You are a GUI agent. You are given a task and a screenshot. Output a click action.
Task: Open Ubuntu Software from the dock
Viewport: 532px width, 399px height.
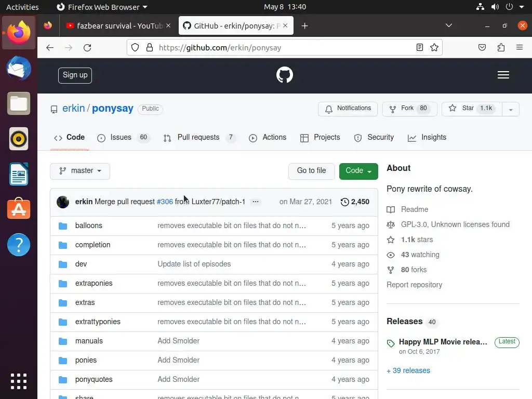(19, 209)
